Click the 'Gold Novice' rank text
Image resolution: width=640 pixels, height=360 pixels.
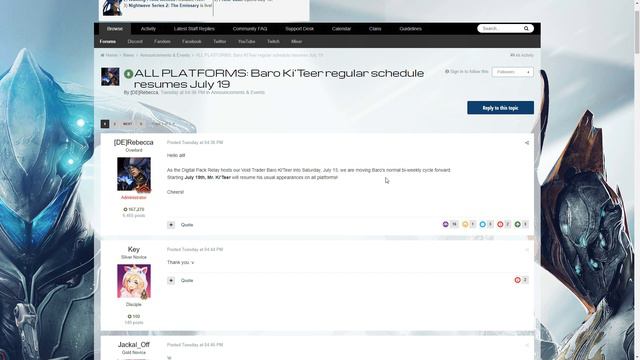(x=133, y=353)
